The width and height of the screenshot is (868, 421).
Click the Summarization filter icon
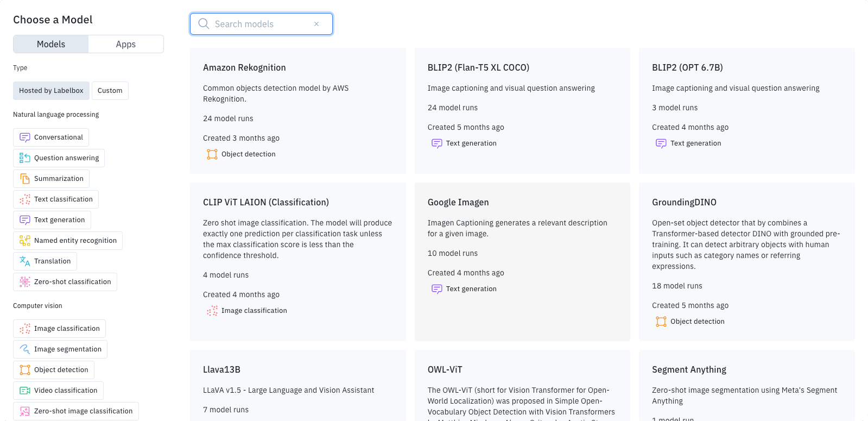25,179
